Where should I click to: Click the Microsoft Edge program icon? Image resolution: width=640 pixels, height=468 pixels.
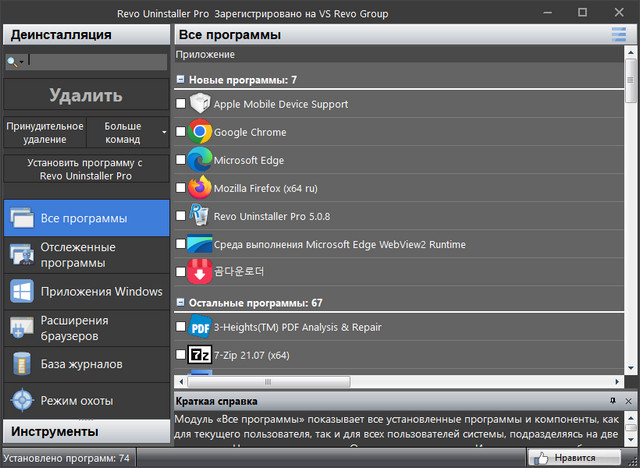[x=199, y=160]
